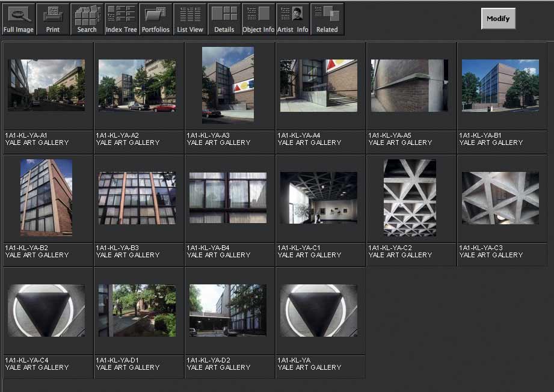Select the last thumbnail labeled 1A1-KL-YA

pos(319,310)
